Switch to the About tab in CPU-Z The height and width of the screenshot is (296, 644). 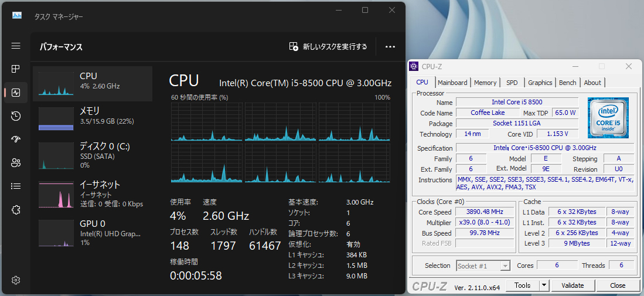[x=592, y=83]
